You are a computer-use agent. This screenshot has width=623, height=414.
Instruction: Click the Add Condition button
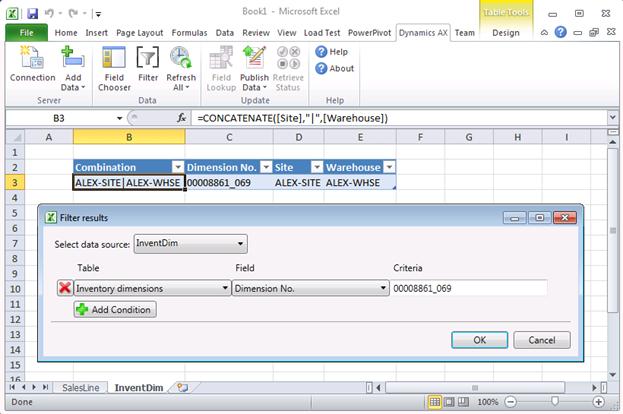pos(115,309)
